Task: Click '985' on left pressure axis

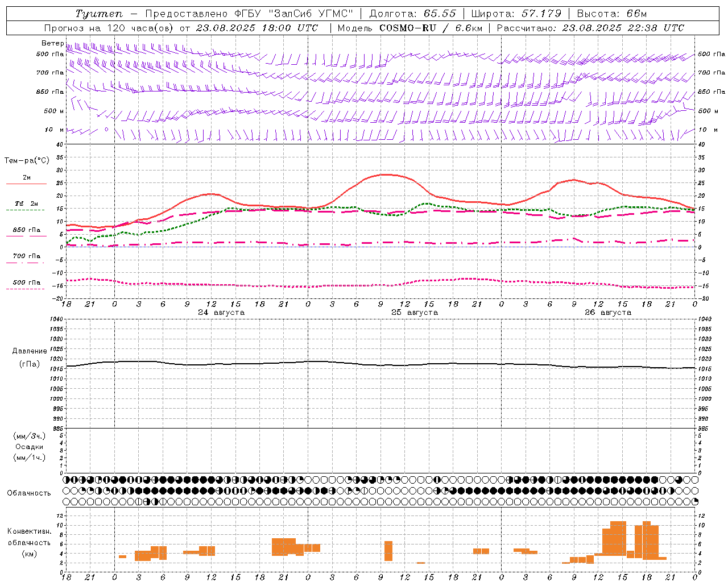Action: 57,429
